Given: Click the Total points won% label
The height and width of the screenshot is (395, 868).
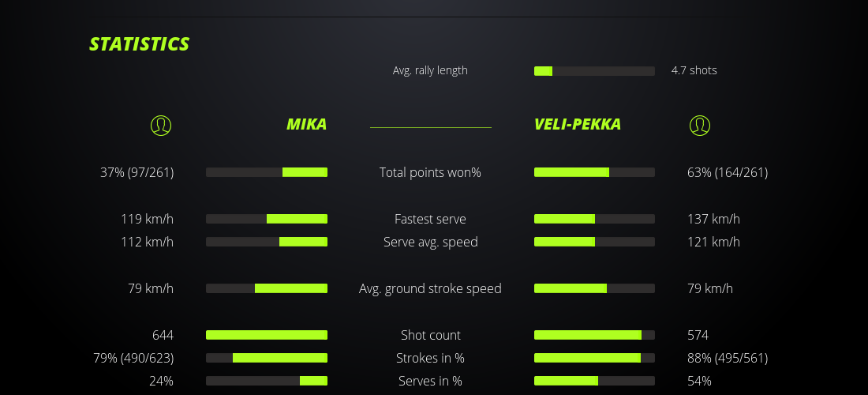Looking at the screenshot, I should click(x=430, y=172).
